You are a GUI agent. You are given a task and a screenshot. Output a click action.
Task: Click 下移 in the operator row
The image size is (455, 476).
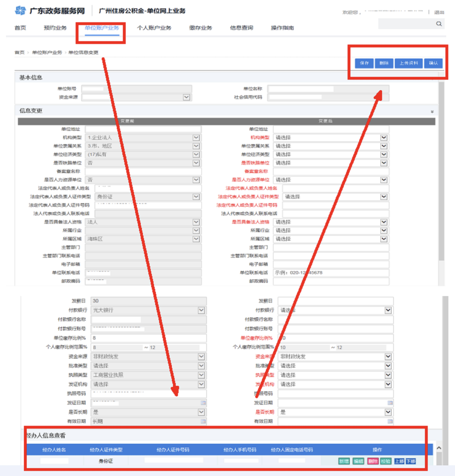[411, 461]
